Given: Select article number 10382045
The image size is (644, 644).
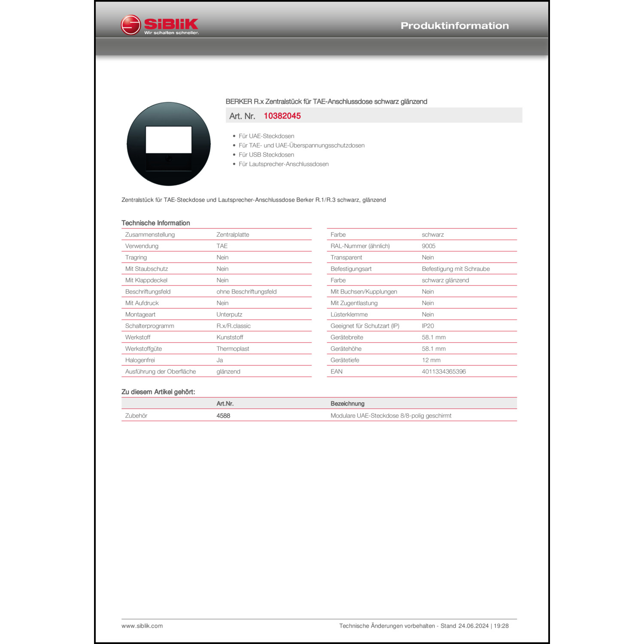Looking at the screenshot, I should tap(282, 116).
